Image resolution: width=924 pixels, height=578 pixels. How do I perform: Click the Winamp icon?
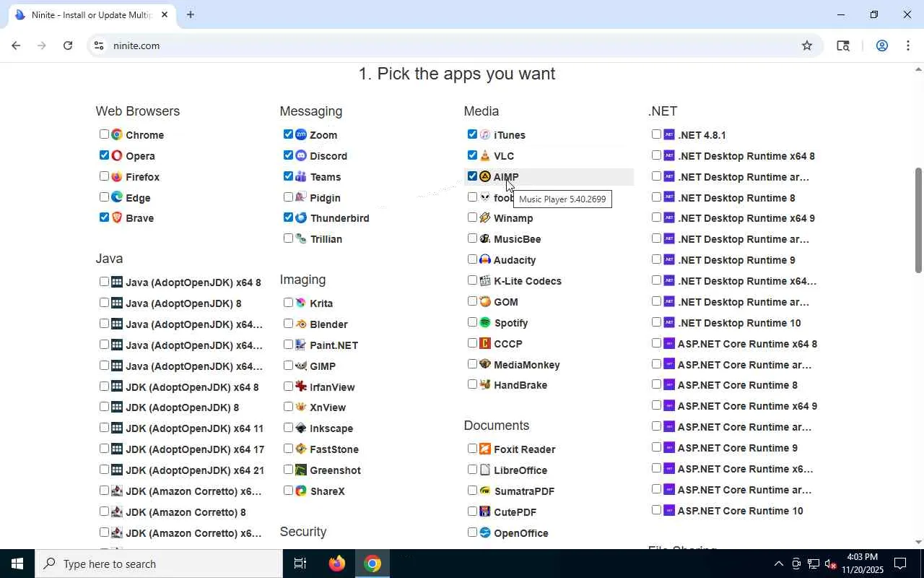(485, 217)
